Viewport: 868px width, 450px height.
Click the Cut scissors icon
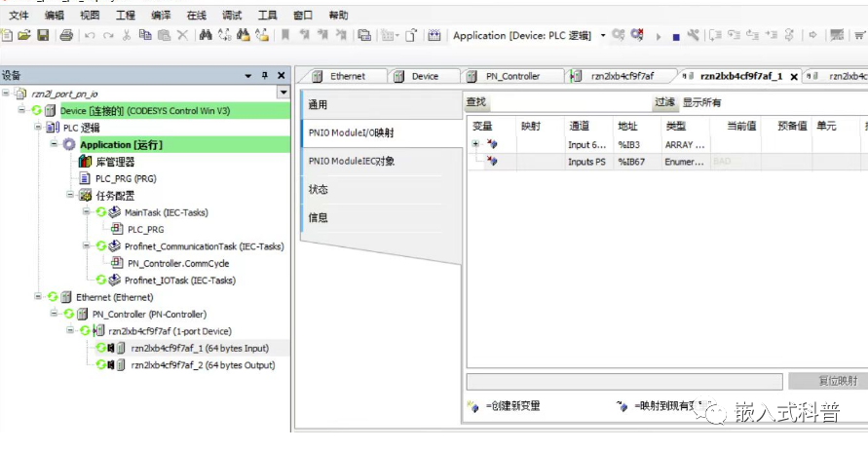click(x=127, y=35)
